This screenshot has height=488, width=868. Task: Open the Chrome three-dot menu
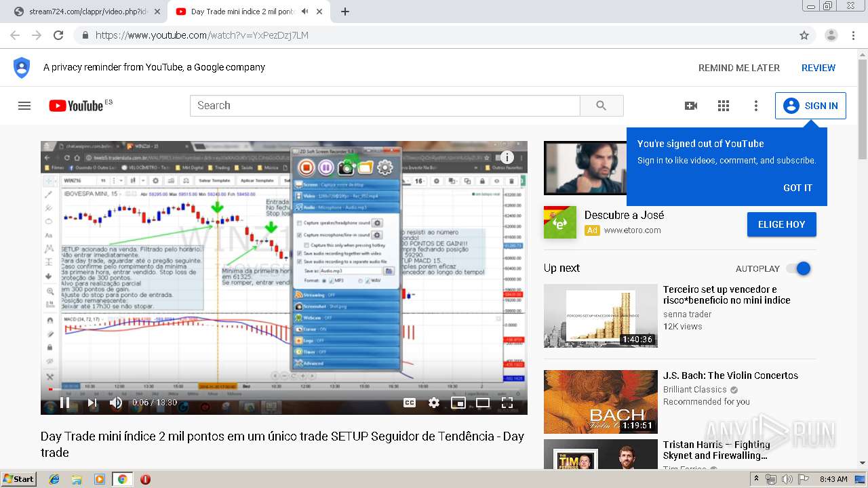tap(854, 35)
